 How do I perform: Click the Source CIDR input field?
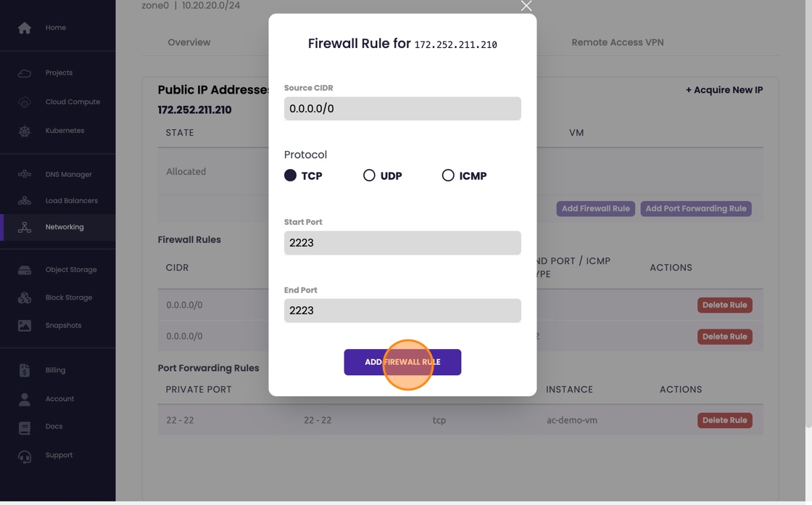coord(402,109)
